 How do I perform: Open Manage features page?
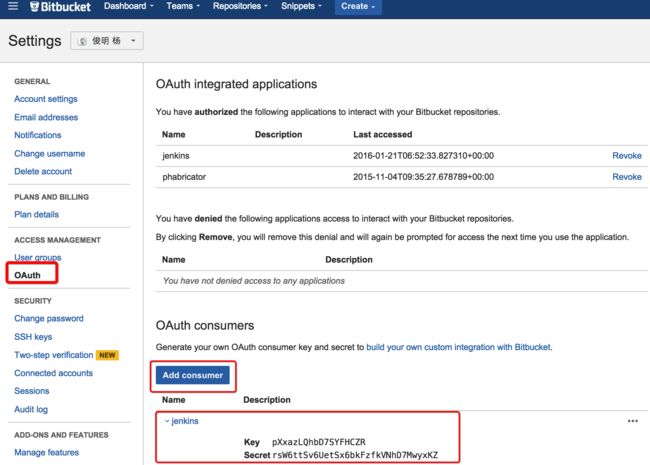click(46, 452)
